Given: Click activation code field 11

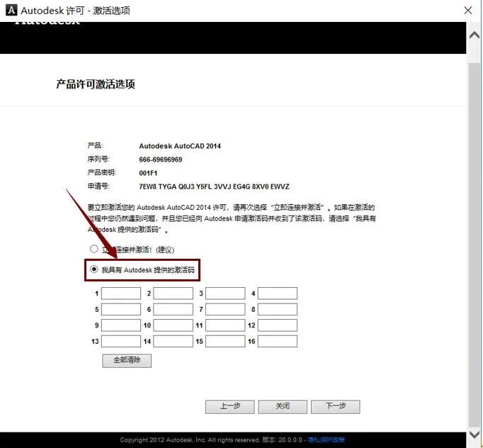Looking at the screenshot, I should [225, 325].
